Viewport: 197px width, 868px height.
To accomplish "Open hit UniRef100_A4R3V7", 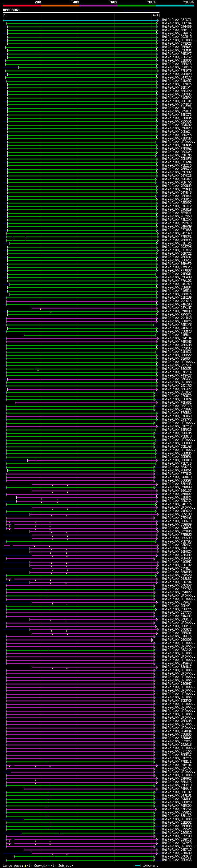I will point(176,54).
